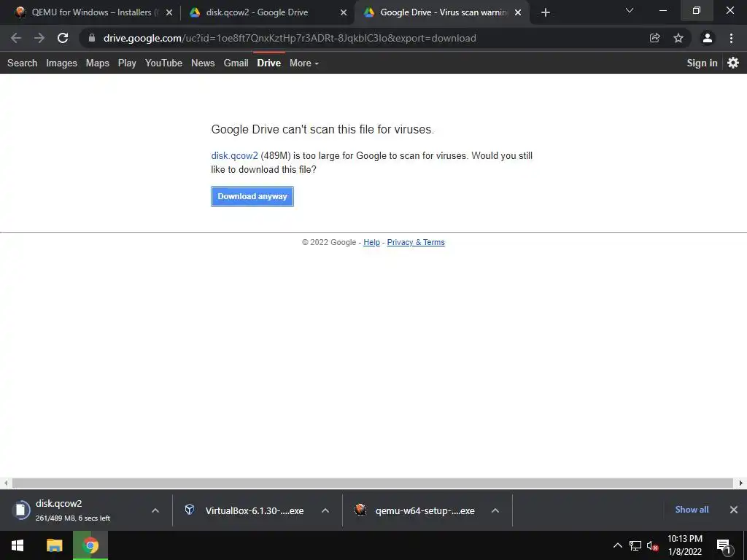This screenshot has height=560, width=747.
Task: Open the VirtualBox-6.1.30 exe download
Action: 254,510
